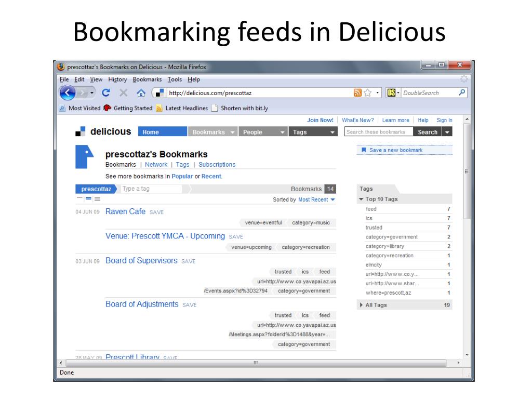The height and width of the screenshot is (399, 532).
Task: Click the Delicious site favicon in address bar
Action: pos(160,92)
